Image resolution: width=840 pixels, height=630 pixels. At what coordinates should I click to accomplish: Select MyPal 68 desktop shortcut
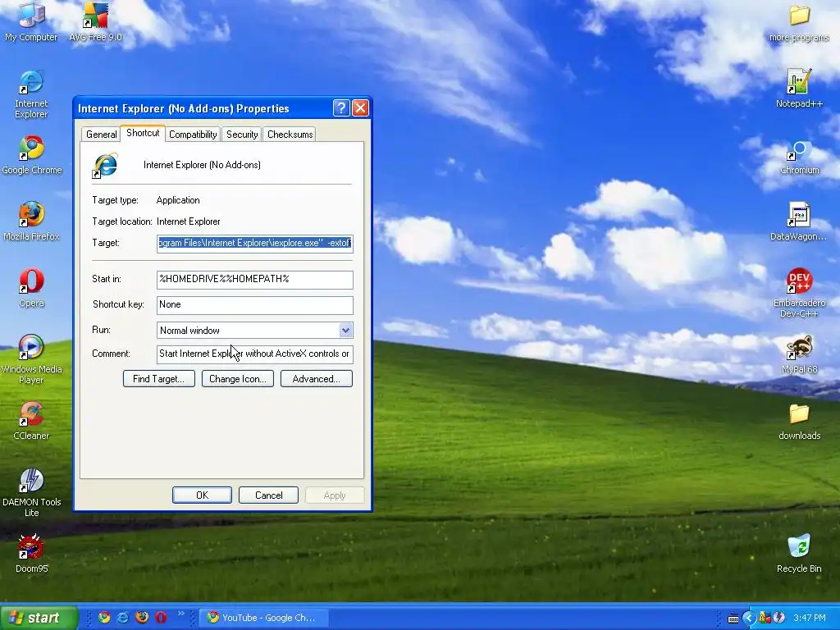point(799,354)
